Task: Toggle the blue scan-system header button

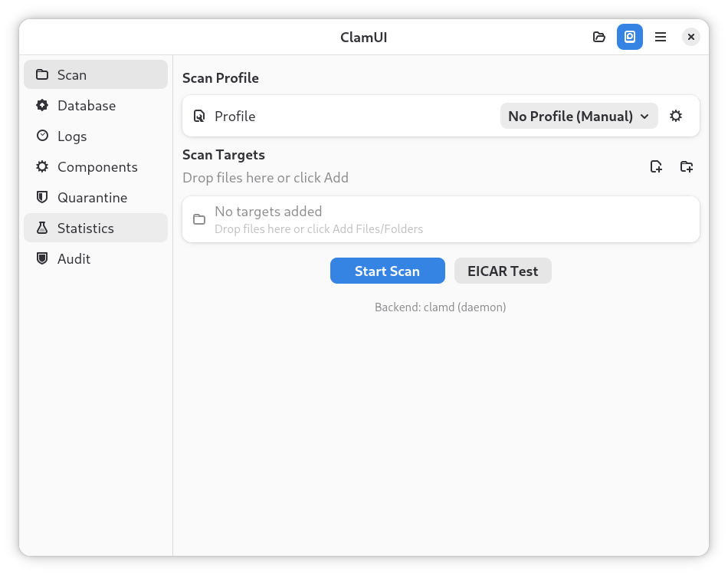Action: click(630, 37)
